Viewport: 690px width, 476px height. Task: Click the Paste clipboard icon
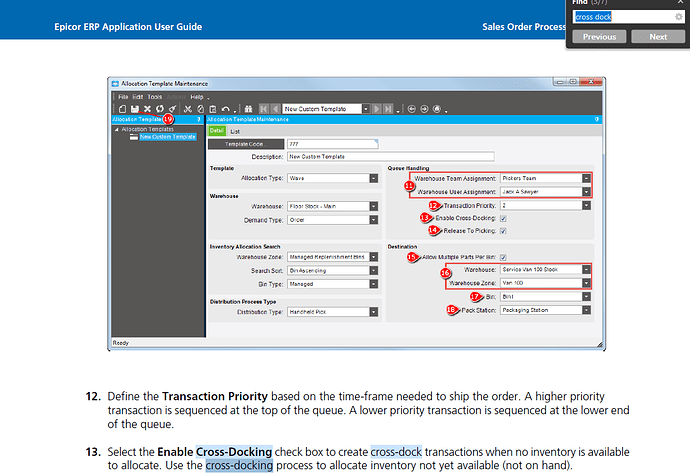click(213, 109)
